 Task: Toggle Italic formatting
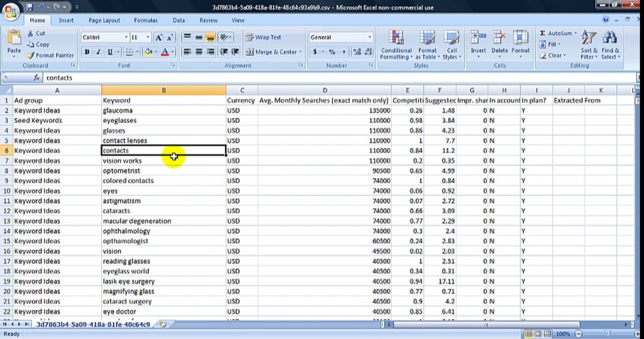(x=99, y=52)
